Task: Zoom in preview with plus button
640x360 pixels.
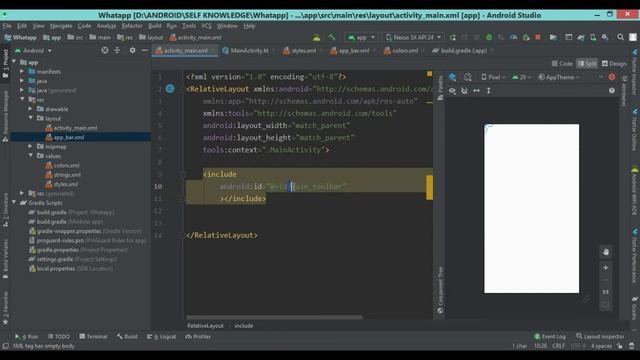Action: 606,268
